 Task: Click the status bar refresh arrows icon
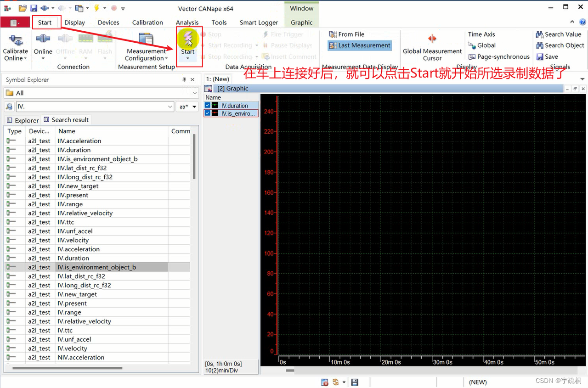click(x=336, y=382)
